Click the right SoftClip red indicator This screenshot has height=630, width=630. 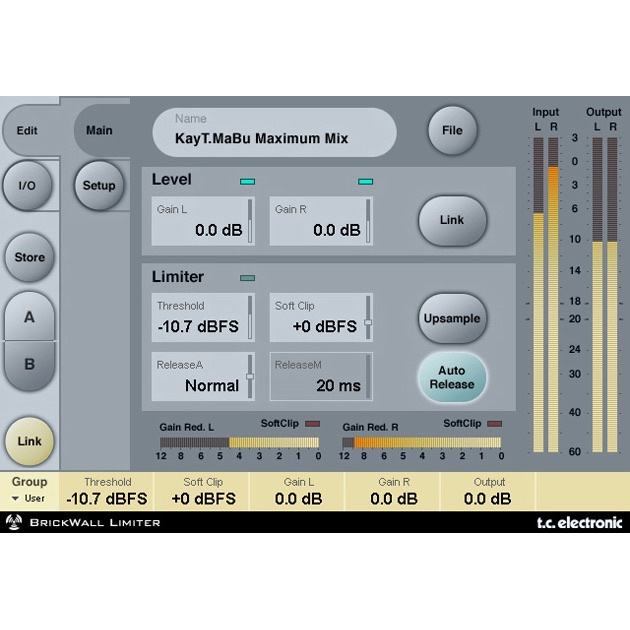(x=495, y=423)
